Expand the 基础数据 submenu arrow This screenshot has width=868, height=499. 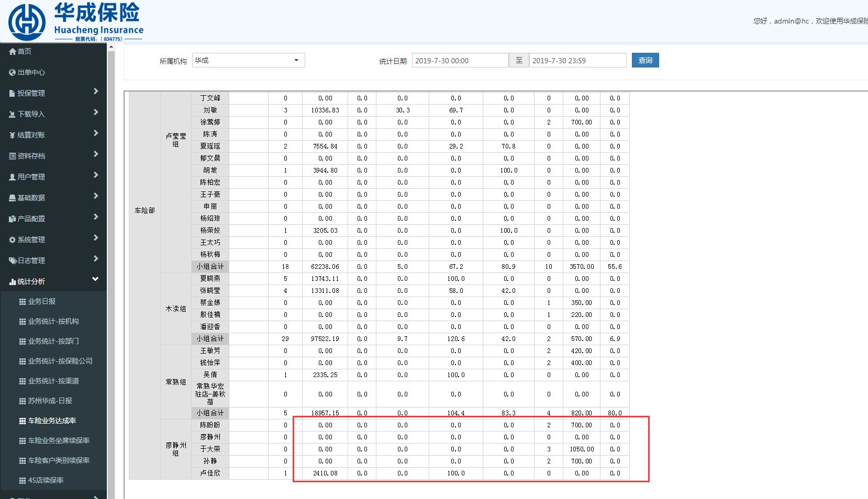(96, 196)
